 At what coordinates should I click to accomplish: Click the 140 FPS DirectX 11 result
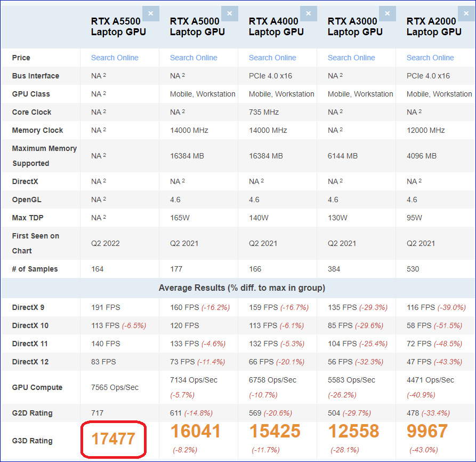[106, 344]
